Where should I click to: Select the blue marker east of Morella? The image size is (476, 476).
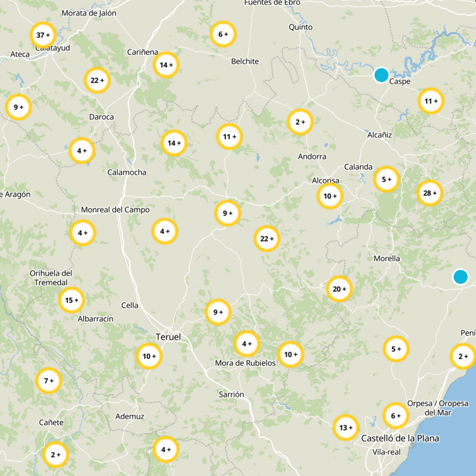click(460, 277)
